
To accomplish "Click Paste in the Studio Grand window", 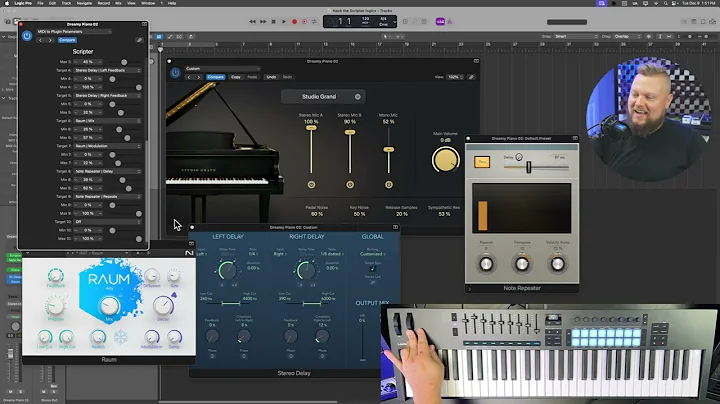I will tap(252, 77).
